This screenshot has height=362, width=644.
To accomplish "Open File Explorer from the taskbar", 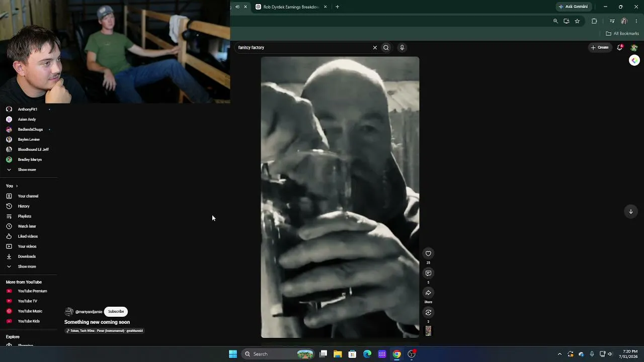I will [x=338, y=354].
